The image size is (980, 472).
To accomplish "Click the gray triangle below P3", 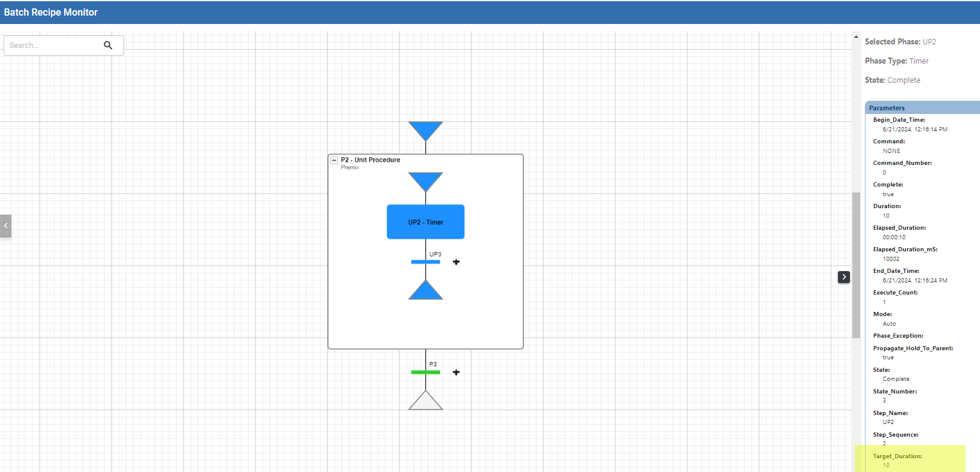I will click(426, 402).
